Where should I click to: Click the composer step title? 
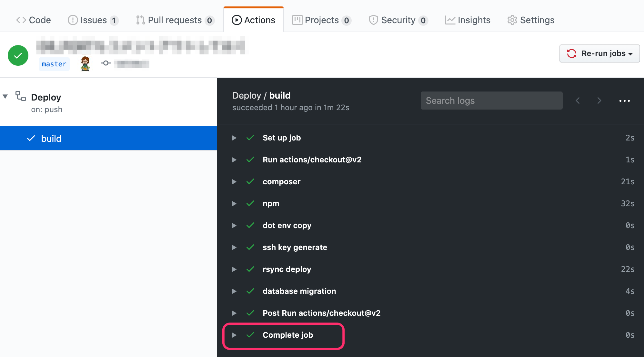[x=281, y=182]
